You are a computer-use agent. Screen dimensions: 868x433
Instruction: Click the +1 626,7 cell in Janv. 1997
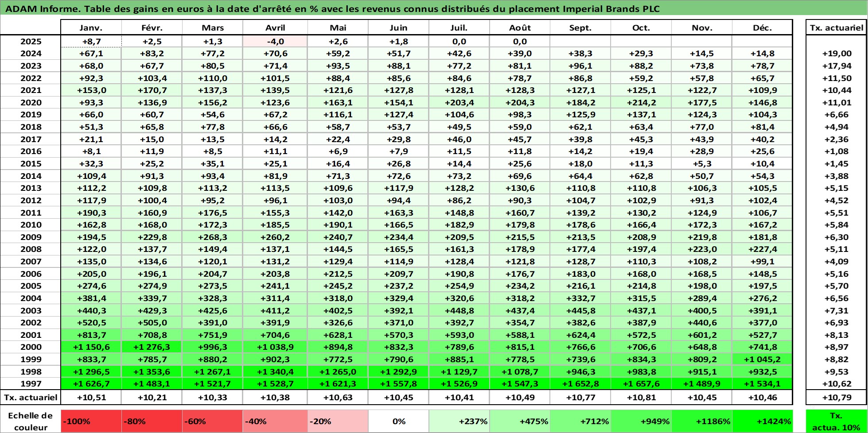click(91, 384)
